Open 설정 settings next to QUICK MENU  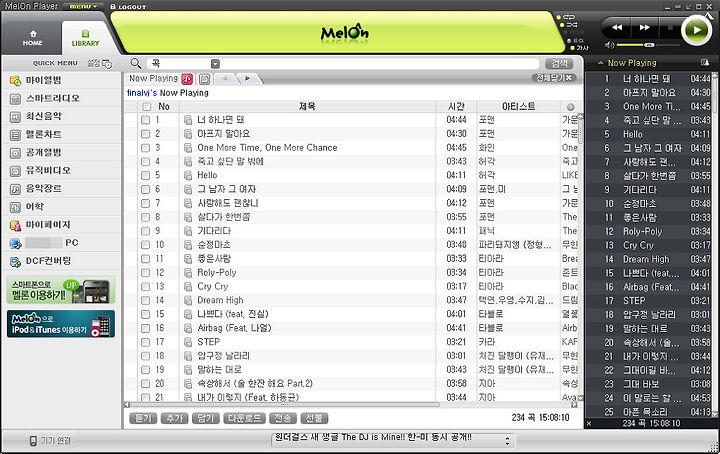[100, 63]
